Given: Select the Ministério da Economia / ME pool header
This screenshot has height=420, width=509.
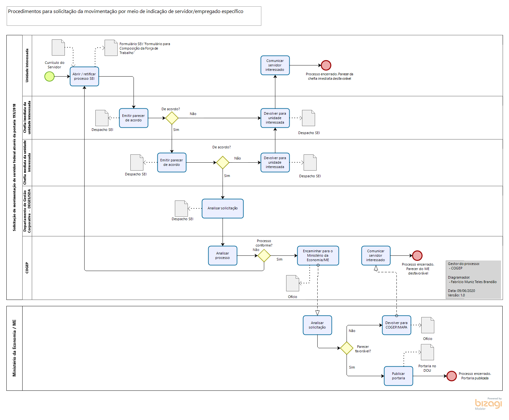Looking at the screenshot, I should 14,348.
